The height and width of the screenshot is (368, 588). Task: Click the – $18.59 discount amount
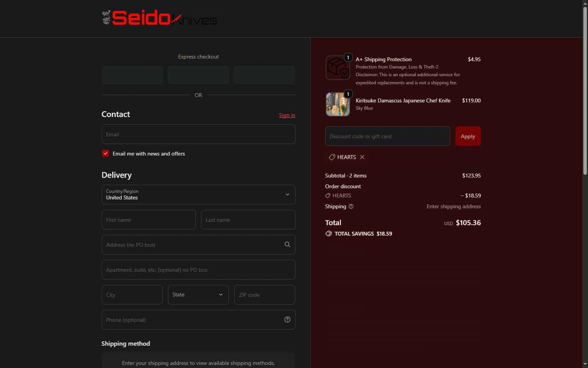click(x=471, y=196)
